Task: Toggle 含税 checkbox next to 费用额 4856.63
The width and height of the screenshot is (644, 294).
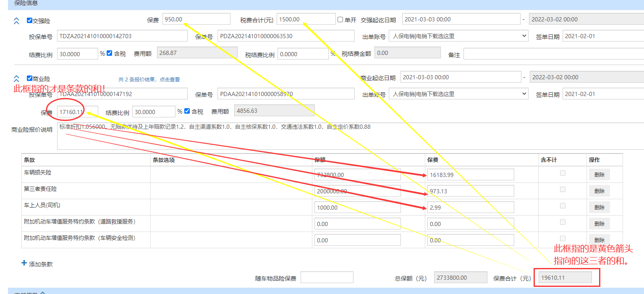Action: pos(187,111)
